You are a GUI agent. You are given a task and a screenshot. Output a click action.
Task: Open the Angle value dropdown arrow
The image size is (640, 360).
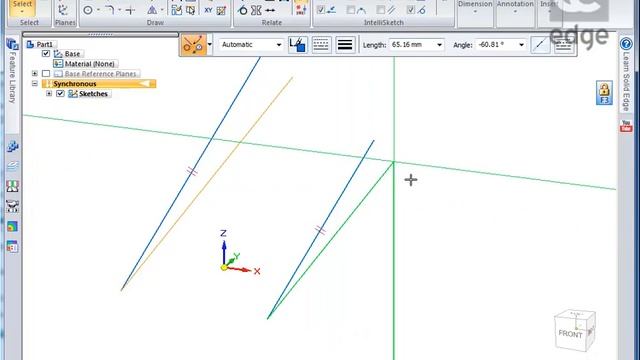click(521, 44)
